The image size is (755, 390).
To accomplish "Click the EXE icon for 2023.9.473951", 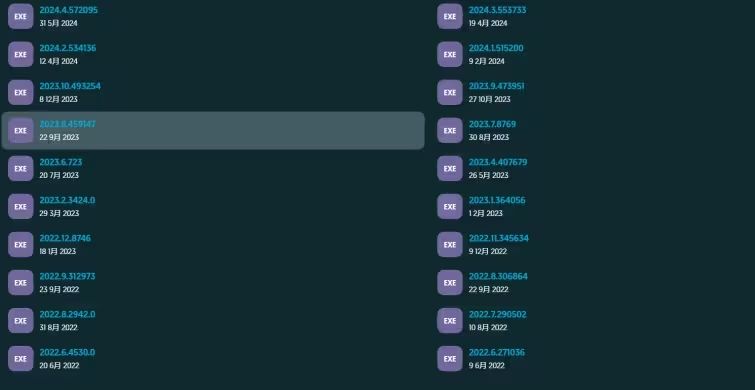I will click(450, 92).
